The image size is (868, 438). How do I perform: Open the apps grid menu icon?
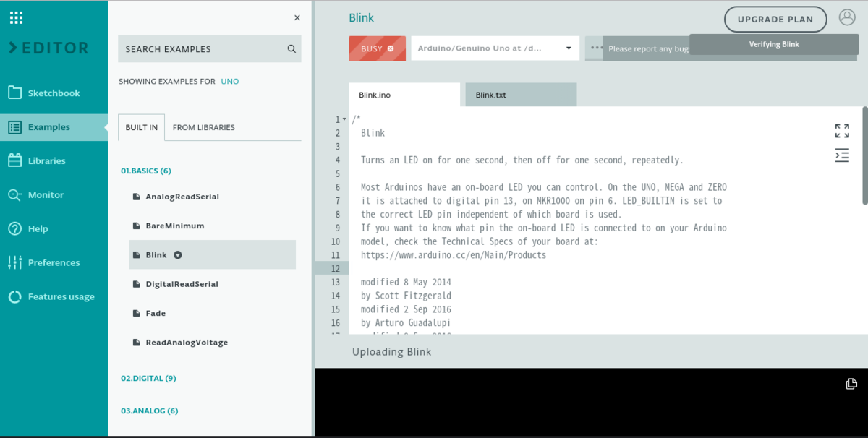click(16, 17)
